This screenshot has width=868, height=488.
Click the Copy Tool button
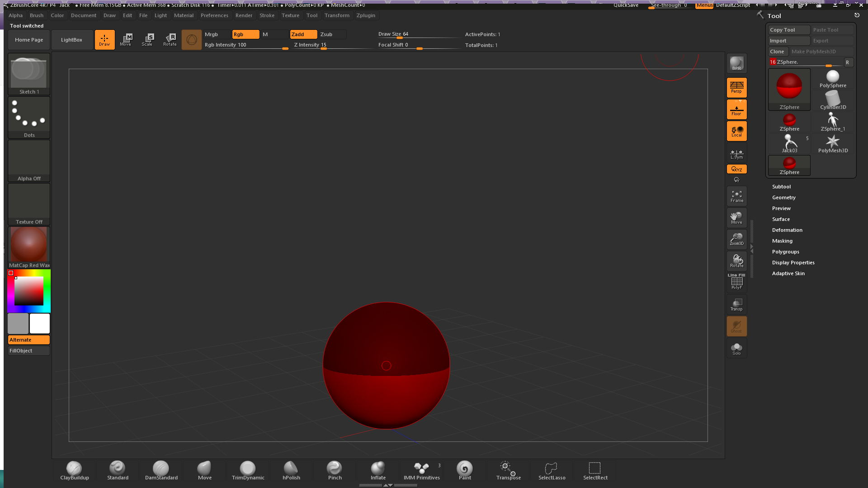point(788,30)
